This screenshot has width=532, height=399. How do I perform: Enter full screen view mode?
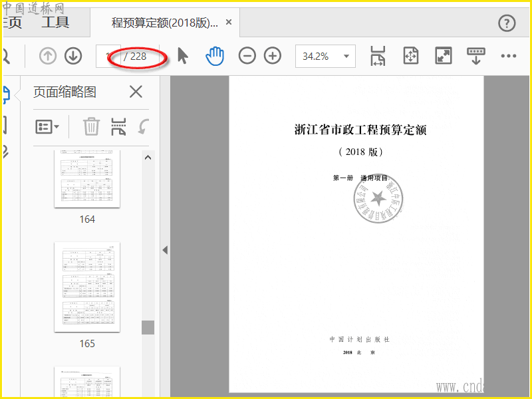[x=444, y=56]
